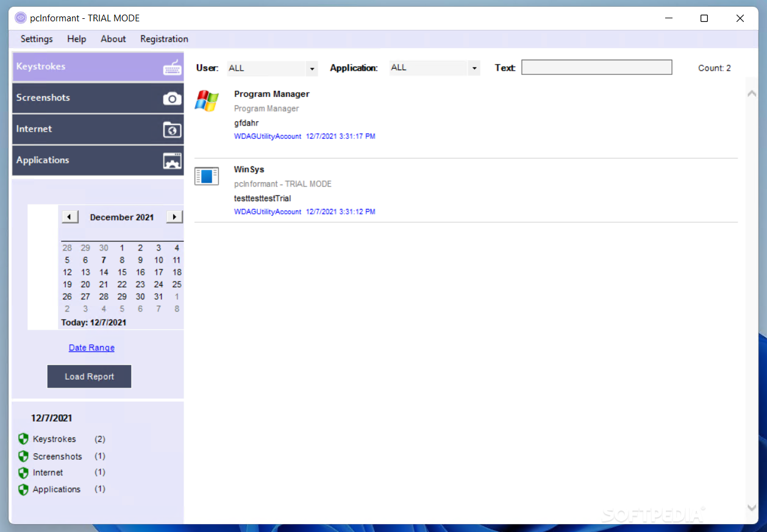Viewport: 767px width, 532px height.
Task: Select December 25 in the calendar
Action: pyautogui.click(x=177, y=285)
